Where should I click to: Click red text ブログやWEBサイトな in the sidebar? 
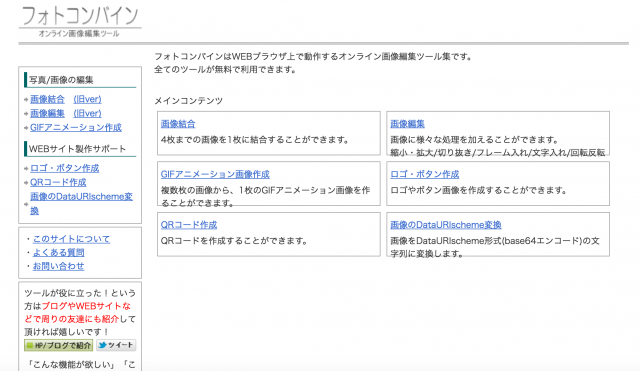[86, 306]
